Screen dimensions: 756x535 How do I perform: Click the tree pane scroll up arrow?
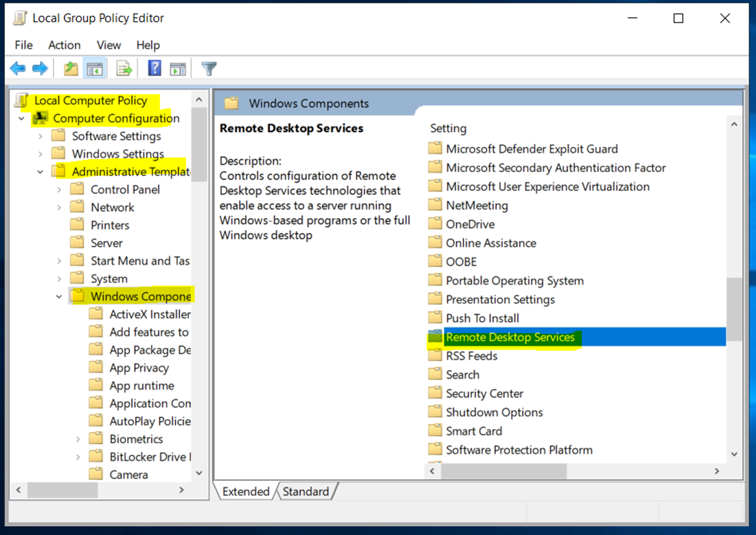[199, 99]
